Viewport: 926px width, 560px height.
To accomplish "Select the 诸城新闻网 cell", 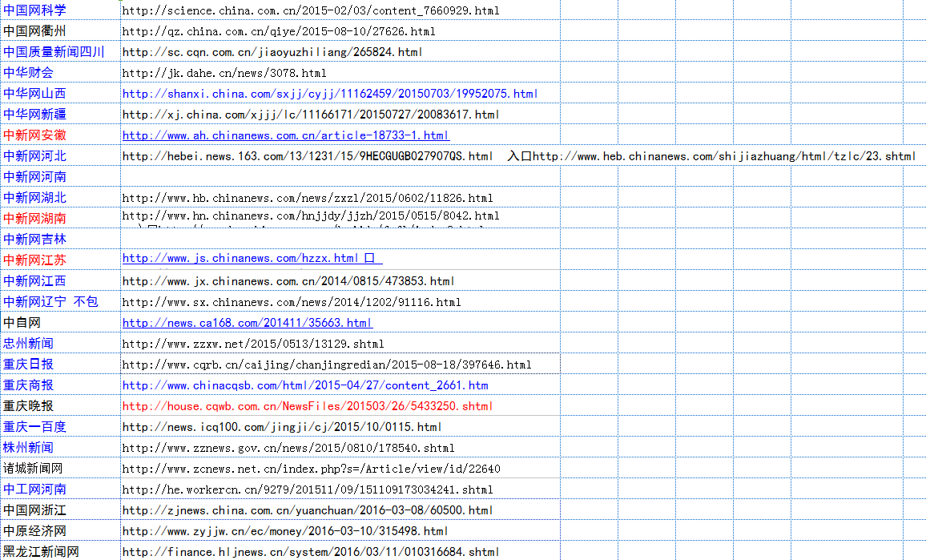I will 60,468.
